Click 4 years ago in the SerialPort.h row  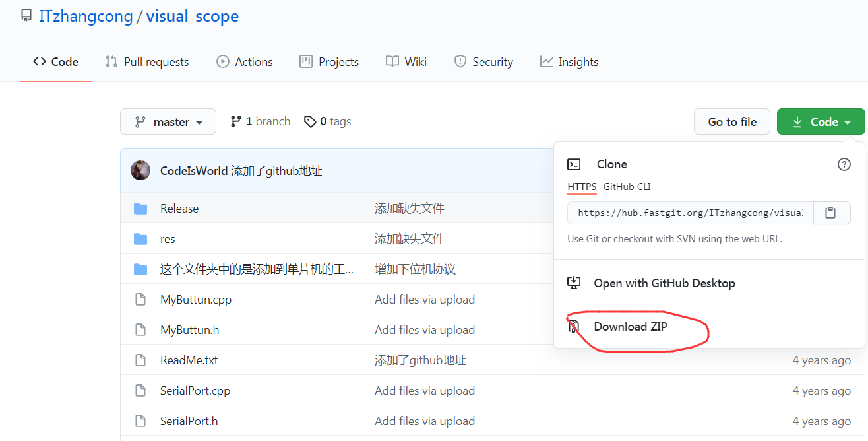822,421
